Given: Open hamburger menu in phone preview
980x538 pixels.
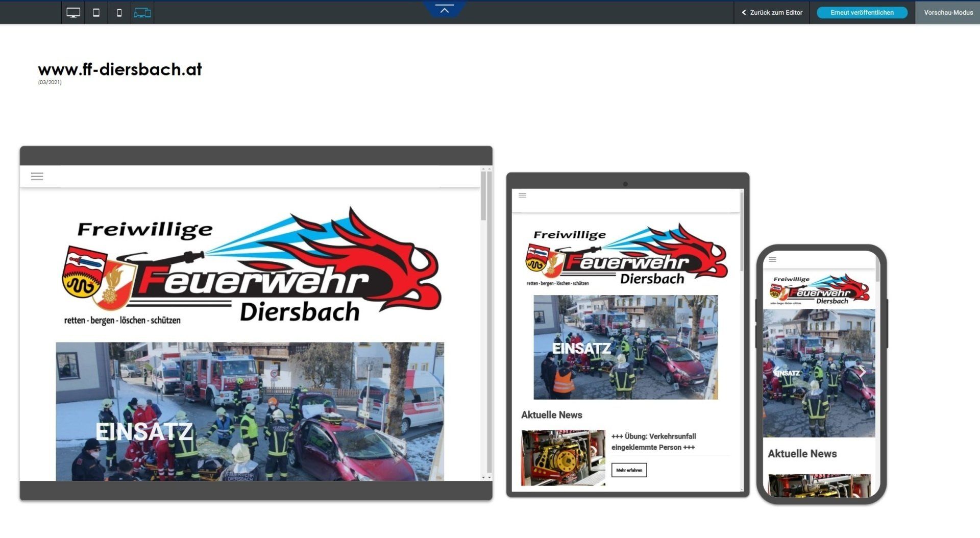Looking at the screenshot, I should click(x=772, y=260).
